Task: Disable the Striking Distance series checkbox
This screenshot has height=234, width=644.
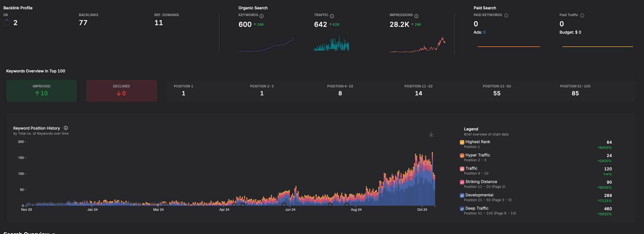Action: click(462, 182)
